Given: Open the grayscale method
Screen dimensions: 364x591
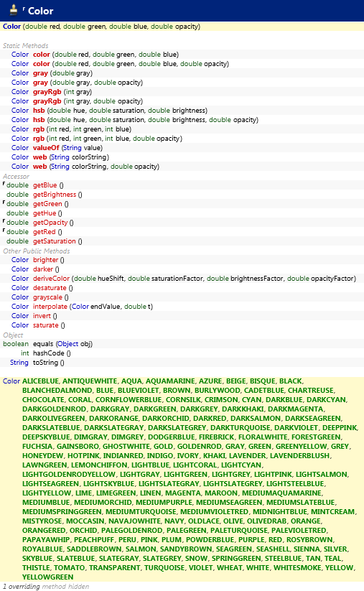Looking at the screenshot, I should pyautogui.click(x=47, y=297).
